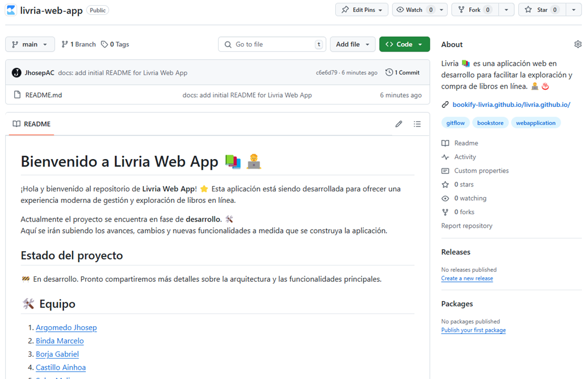This screenshot has width=588, height=379.
Task: Click the README.md file icon
Action: 17,95
